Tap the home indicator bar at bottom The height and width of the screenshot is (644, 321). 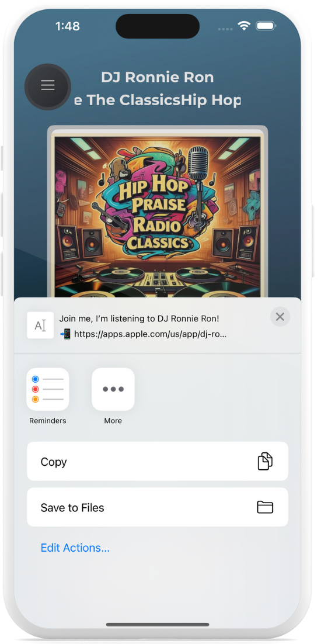click(x=158, y=625)
